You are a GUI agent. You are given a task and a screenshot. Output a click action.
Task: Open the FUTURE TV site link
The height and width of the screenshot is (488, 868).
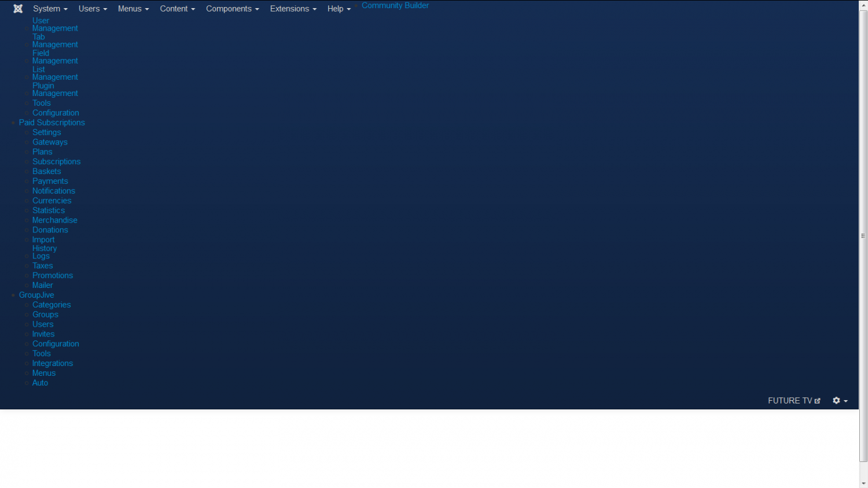[794, 401]
